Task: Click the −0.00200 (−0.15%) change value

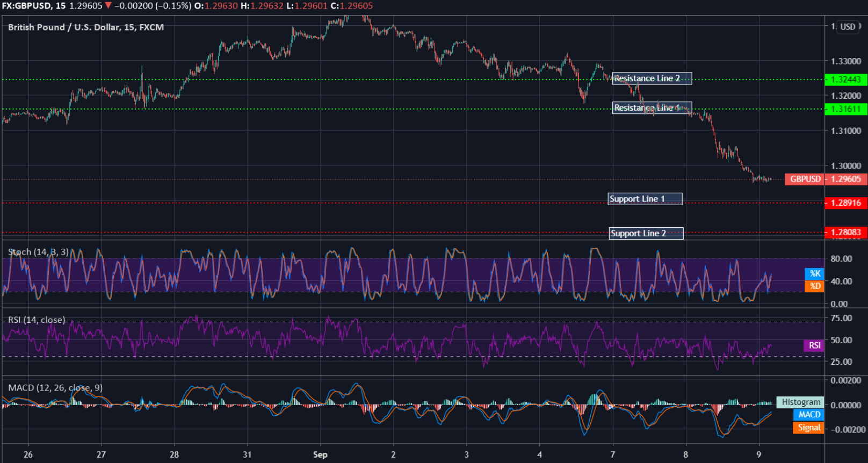Action: click(153, 6)
